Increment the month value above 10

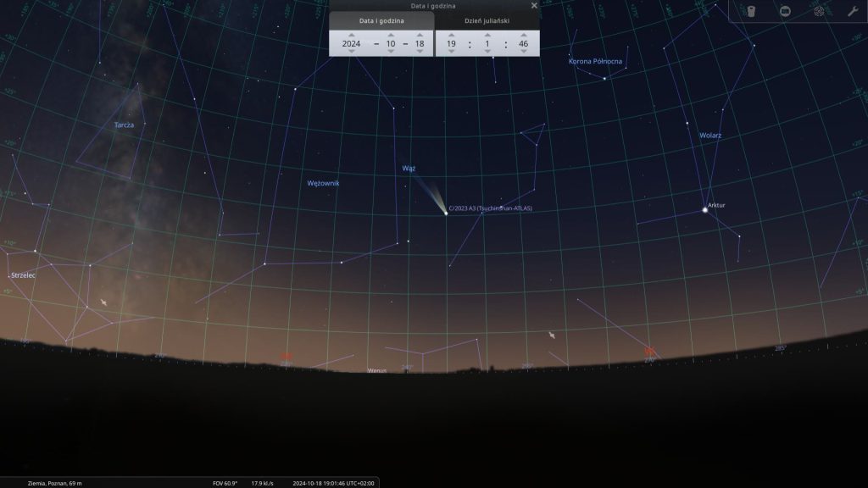[x=390, y=35]
